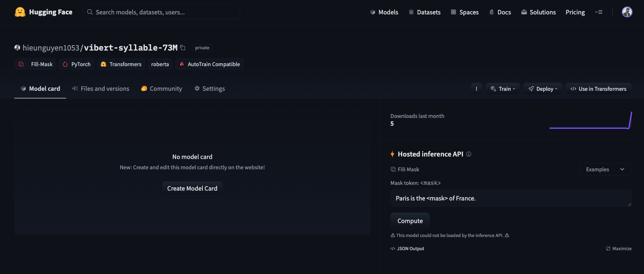Open Solutions in the top navigation

click(539, 12)
